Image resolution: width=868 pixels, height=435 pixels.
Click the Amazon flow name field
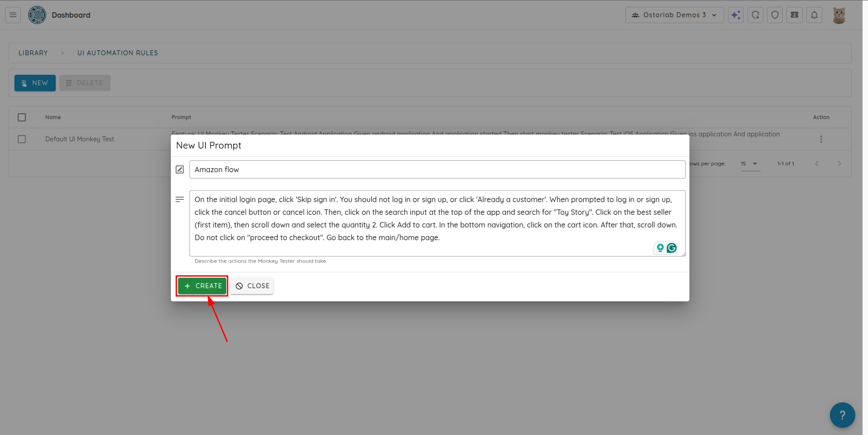click(437, 169)
